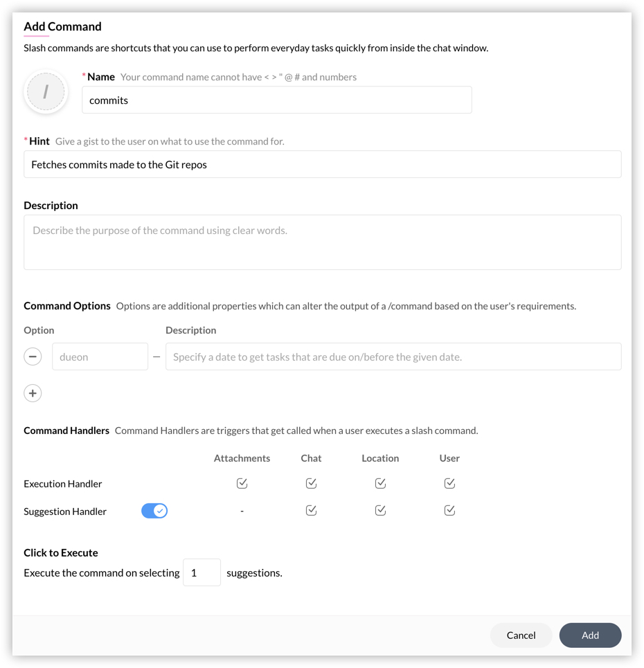Toggle Execution Handler Location checkbox
Viewport: 644px width, 668px height.
[x=380, y=483]
